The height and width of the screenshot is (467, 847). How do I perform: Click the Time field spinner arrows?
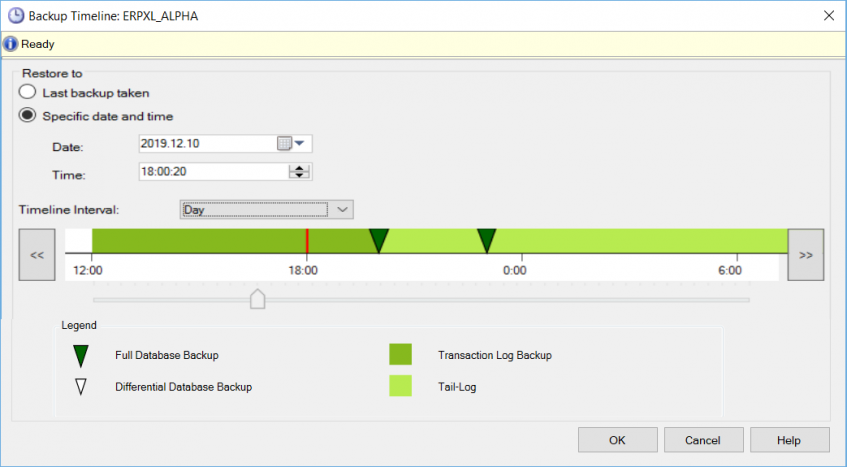(298, 172)
